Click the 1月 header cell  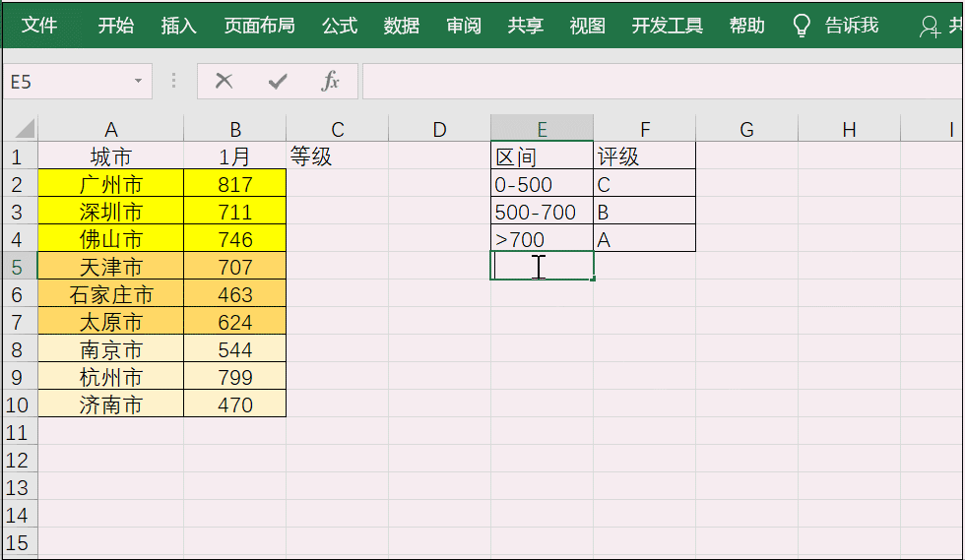(x=235, y=156)
